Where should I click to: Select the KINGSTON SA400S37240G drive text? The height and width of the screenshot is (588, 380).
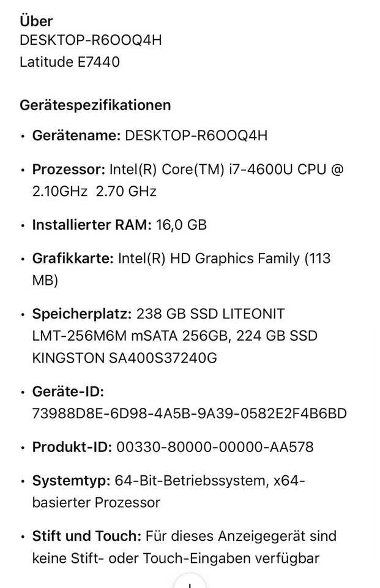(124, 358)
